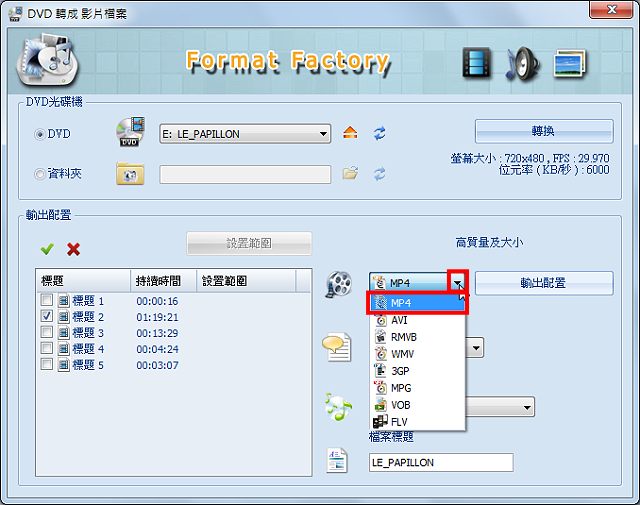Click the file title document icon
The width and height of the screenshot is (640, 505).
[337, 461]
